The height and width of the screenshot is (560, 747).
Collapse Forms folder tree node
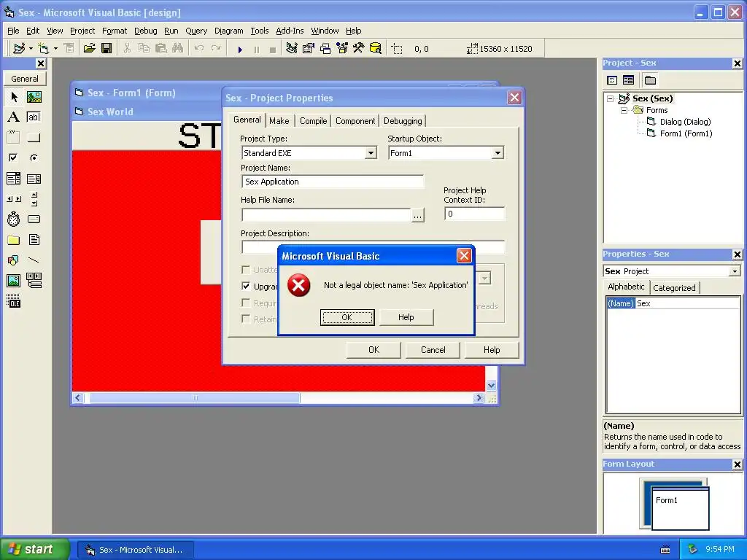click(x=624, y=110)
